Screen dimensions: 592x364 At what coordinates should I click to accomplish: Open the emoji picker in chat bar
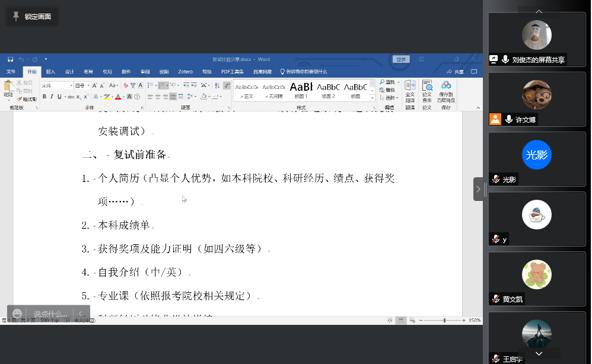(17, 314)
